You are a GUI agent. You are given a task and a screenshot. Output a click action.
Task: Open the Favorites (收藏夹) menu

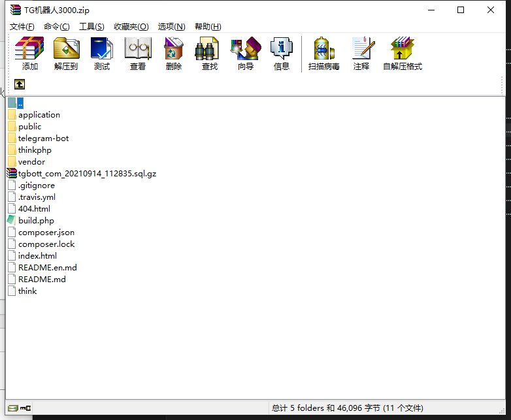(131, 27)
